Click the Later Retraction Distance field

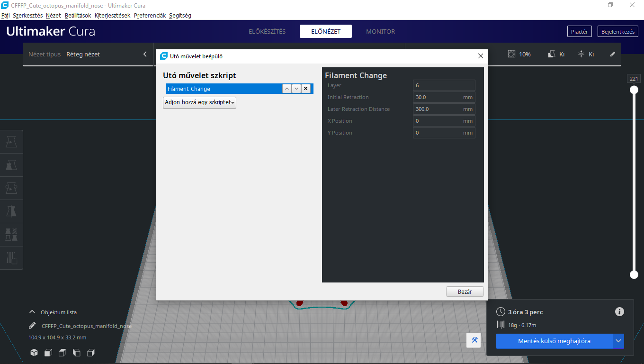444,109
